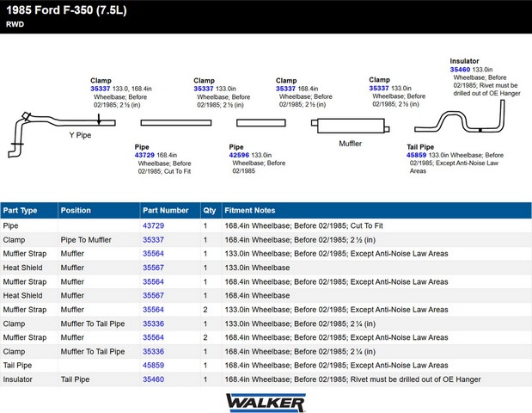Open 35564 in 168.4in Muffler Strap qty 1 row
The width and height of the screenshot is (532, 413).
pos(153,282)
